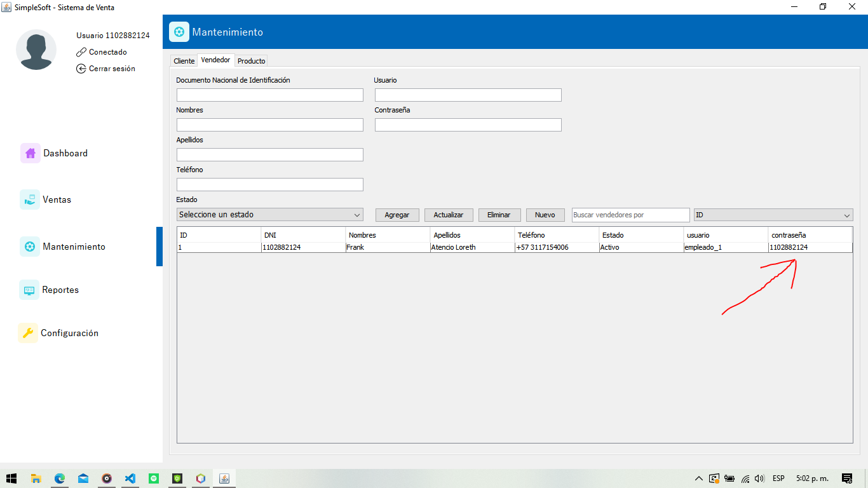
Task: Click the contraseña column header
Action: pyautogui.click(x=810, y=235)
